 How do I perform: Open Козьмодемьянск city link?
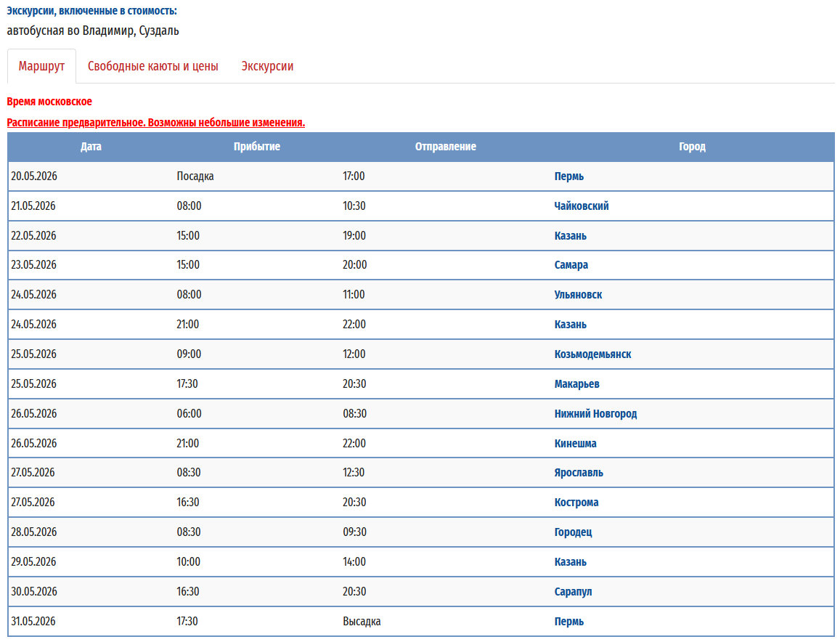click(x=592, y=354)
